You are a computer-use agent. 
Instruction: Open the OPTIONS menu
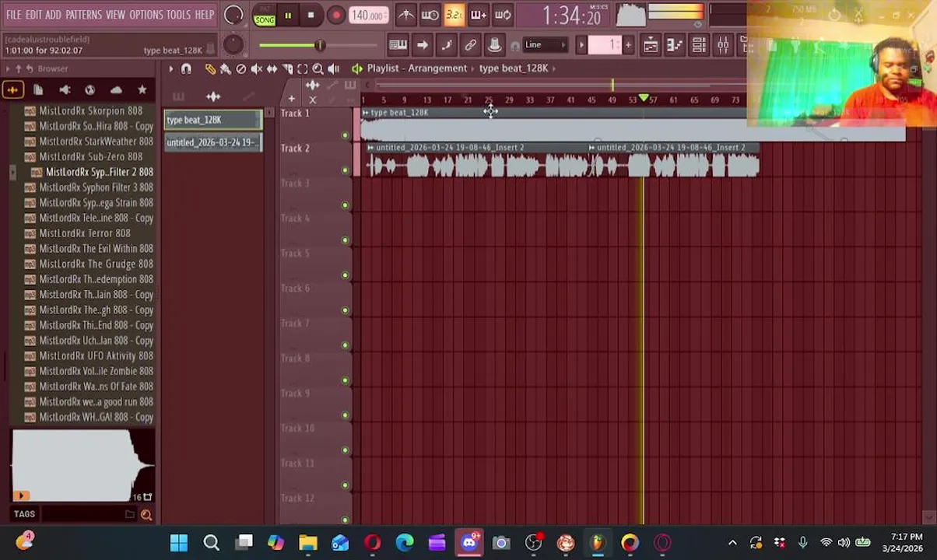pos(146,15)
